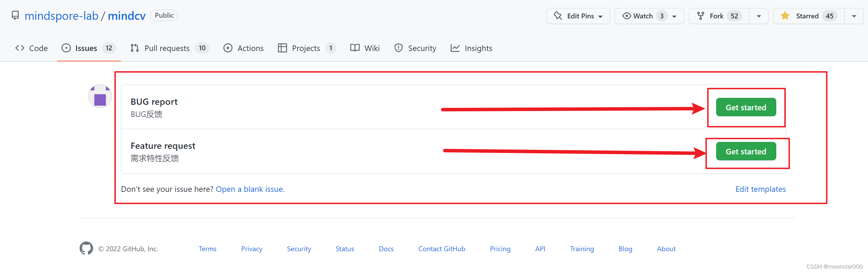Open Docs in the footer
Screen dimensions: 868x272
[x=386, y=249]
